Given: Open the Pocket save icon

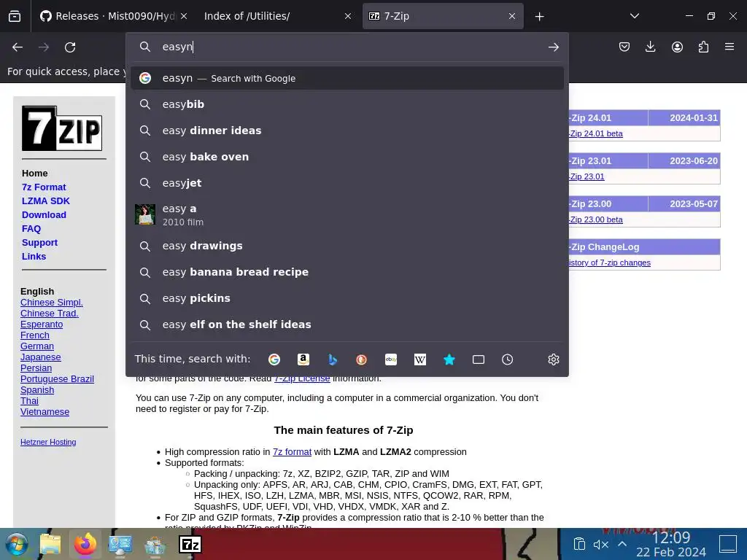Looking at the screenshot, I should [x=624, y=47].
